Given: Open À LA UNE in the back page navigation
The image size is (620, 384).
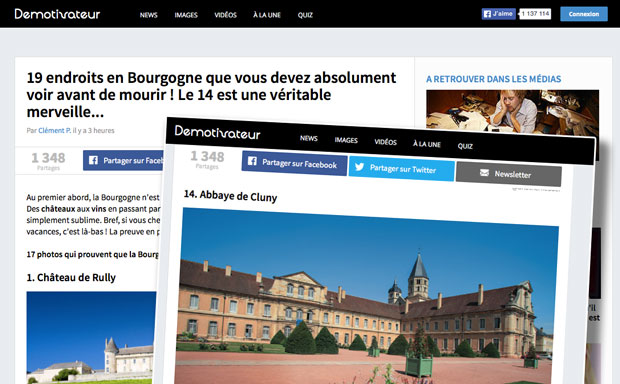Looking at the screenshot, I should pos(267,15).
